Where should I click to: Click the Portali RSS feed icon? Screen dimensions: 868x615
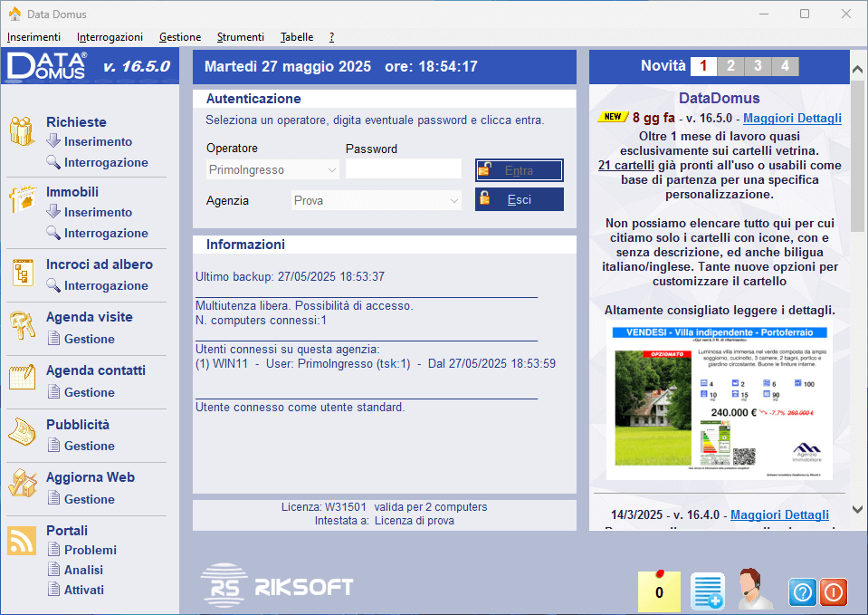tap(22, 540)
